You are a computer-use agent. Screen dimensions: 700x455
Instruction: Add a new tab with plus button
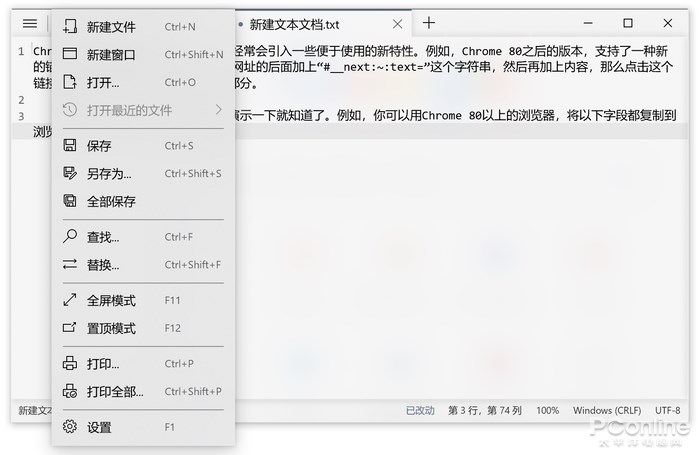[x=429, y=23]
